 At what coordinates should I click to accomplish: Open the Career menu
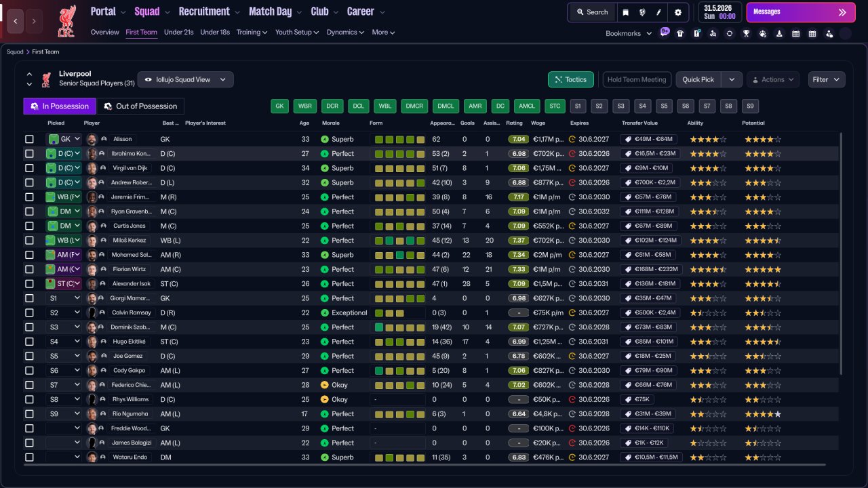point(366,12)
